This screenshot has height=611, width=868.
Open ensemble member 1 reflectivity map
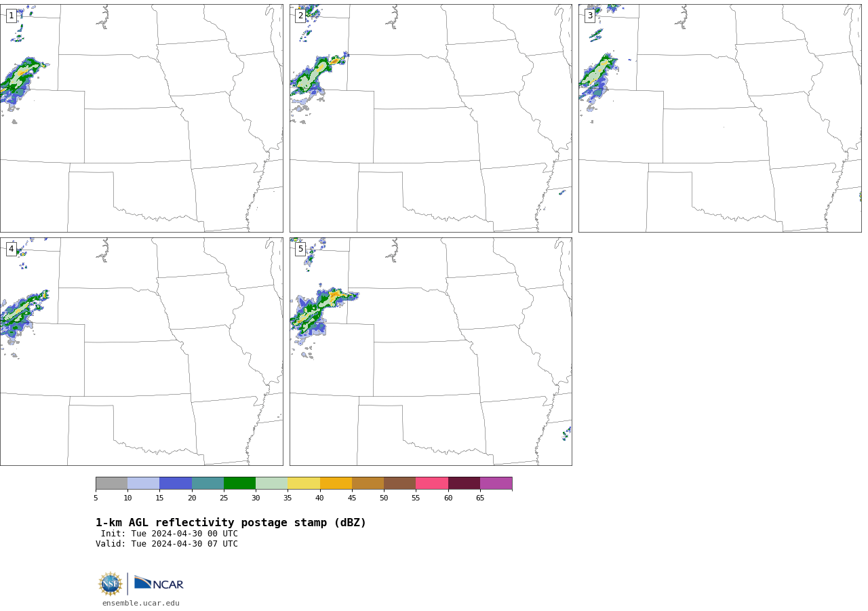[x=142, y=118]
